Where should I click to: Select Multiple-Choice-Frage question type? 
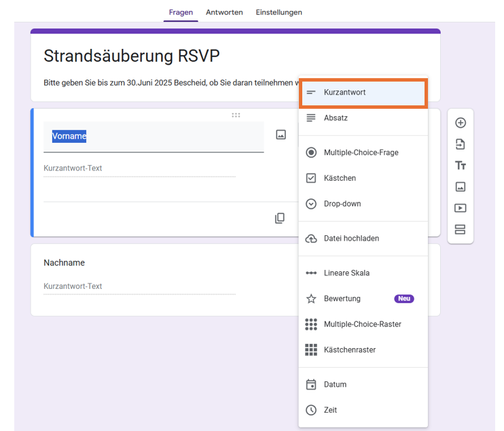361,153
